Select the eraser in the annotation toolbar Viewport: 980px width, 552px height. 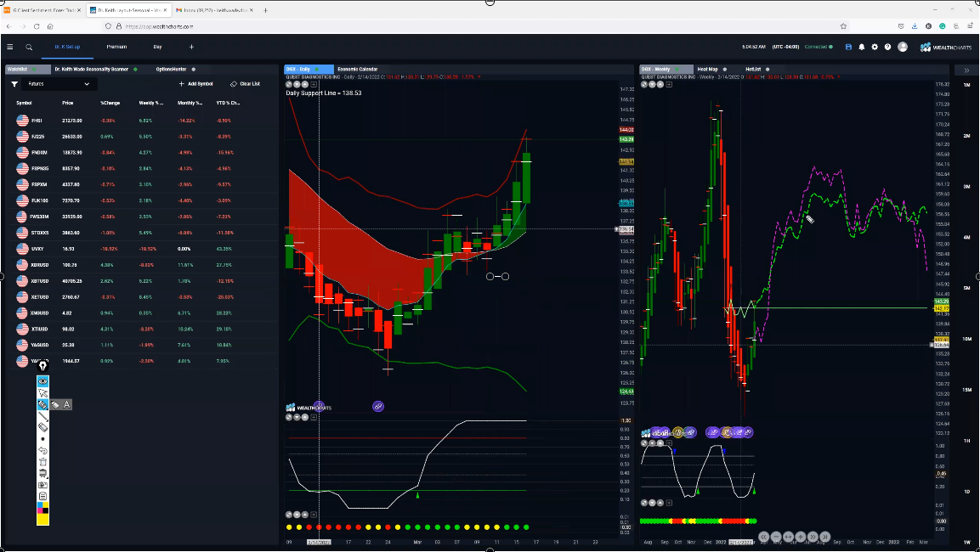[x=42, y=427]
